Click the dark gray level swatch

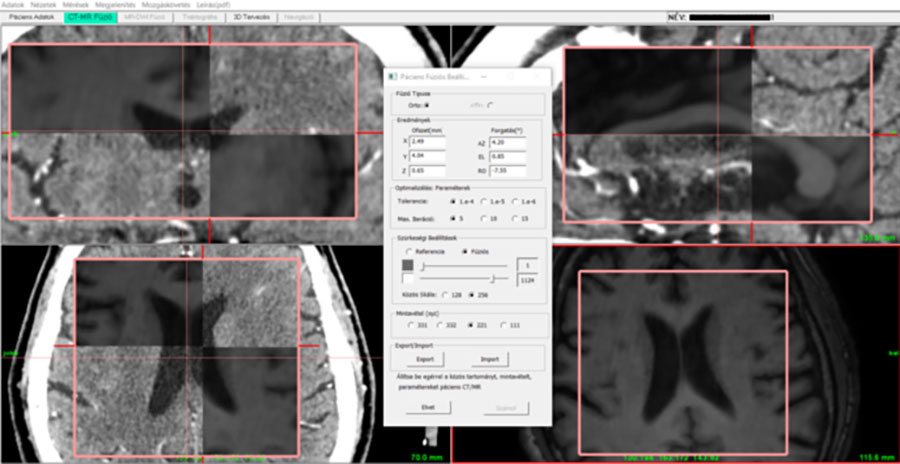pyautogui.click(x=408, y=265)
